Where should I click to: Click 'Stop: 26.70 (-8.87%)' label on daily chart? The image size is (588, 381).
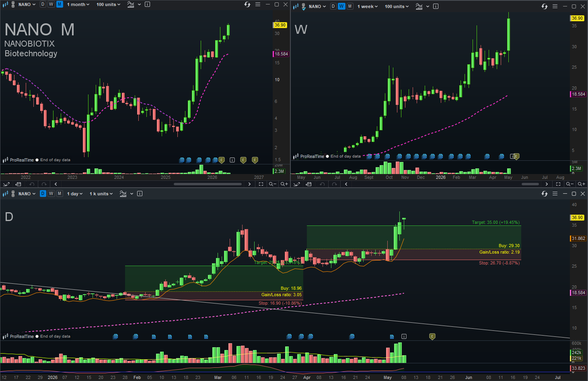pos(499,263)
